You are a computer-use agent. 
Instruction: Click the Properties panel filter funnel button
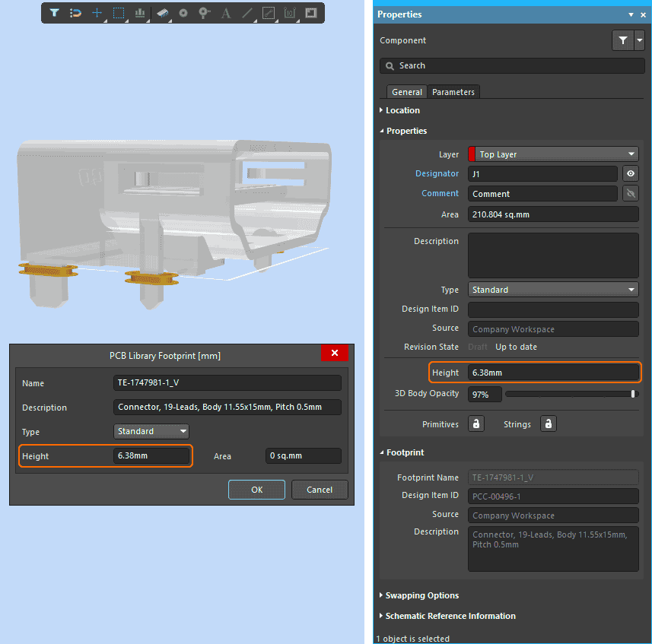coord(622,40)
